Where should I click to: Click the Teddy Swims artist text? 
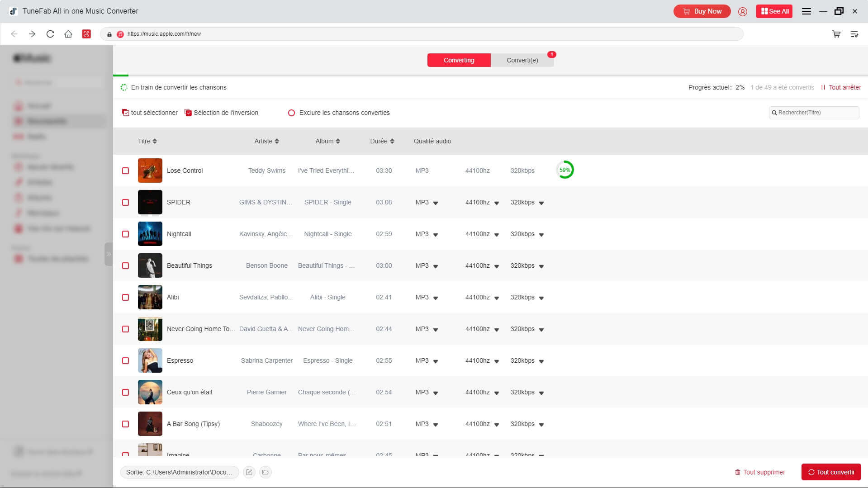(267, 171)
